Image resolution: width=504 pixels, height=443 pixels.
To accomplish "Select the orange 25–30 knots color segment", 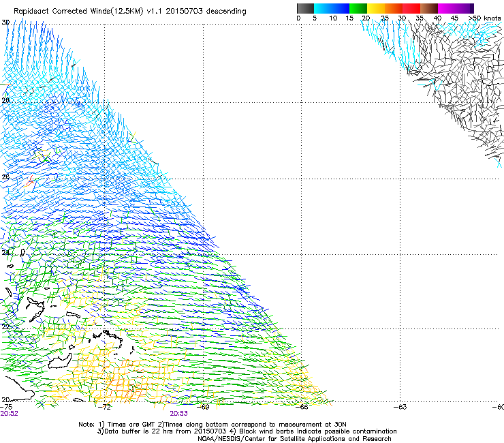I will click(x=394, y=8).
